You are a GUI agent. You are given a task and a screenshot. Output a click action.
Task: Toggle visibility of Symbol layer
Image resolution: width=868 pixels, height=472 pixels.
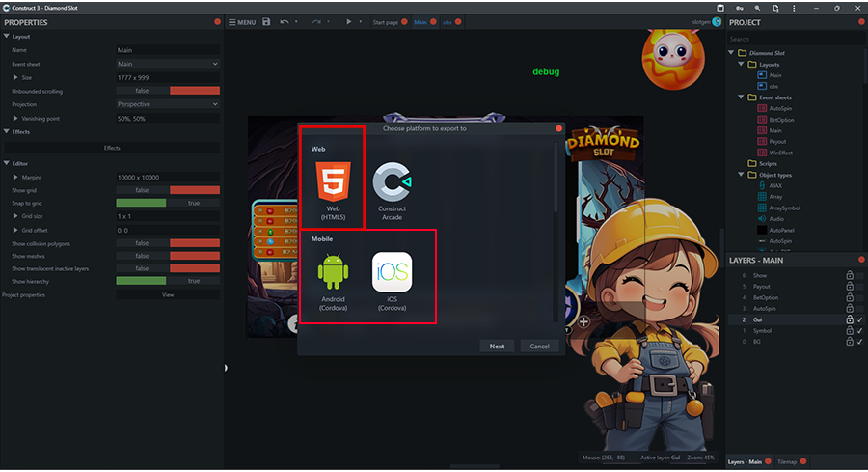tap(859, 331)
